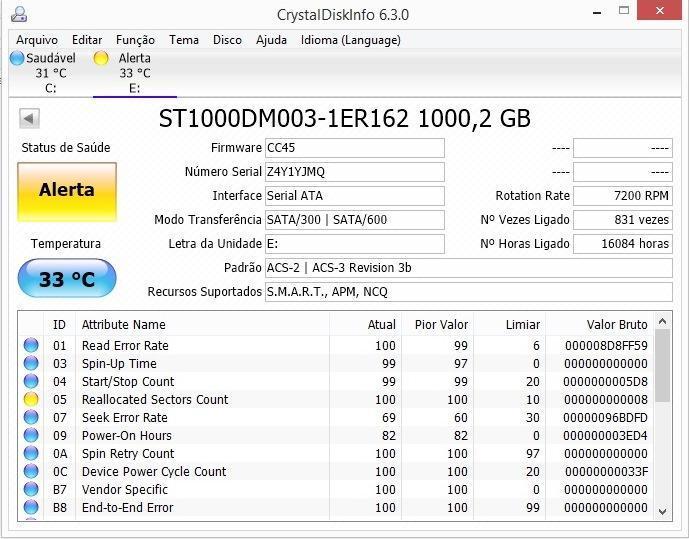Click the Valor Bruto column header

tap(617, 325)
